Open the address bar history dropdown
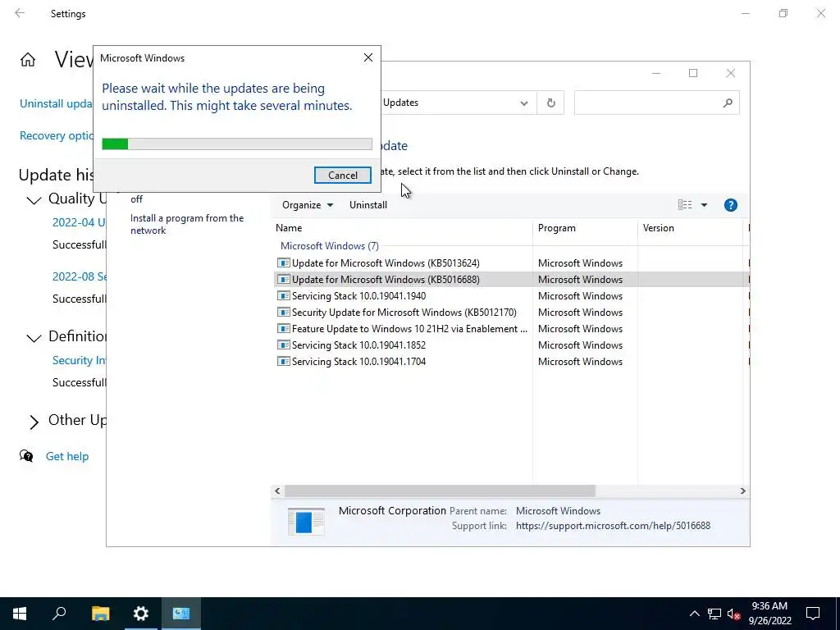This screenshot has width=840, height=630. pyautogui.click(x=524, y=103)
